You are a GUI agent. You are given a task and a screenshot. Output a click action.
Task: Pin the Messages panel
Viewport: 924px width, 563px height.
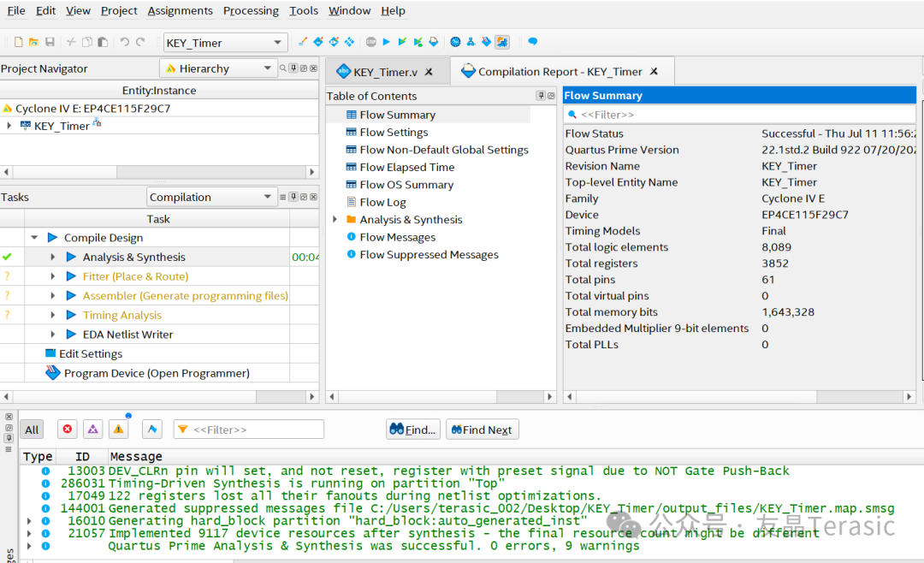[x=9, y=438]
